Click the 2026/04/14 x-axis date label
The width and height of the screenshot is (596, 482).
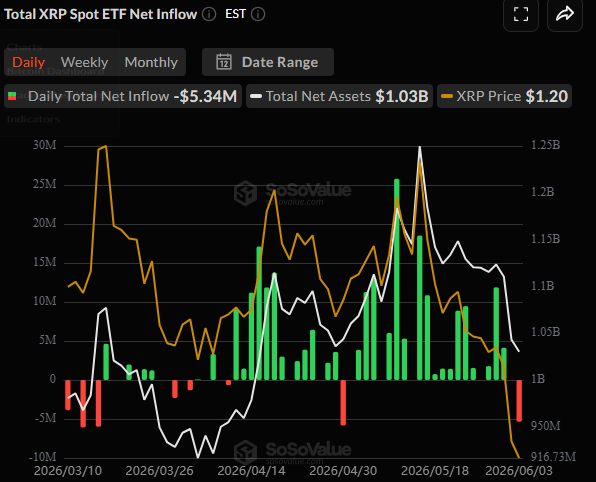pos(251,471)
